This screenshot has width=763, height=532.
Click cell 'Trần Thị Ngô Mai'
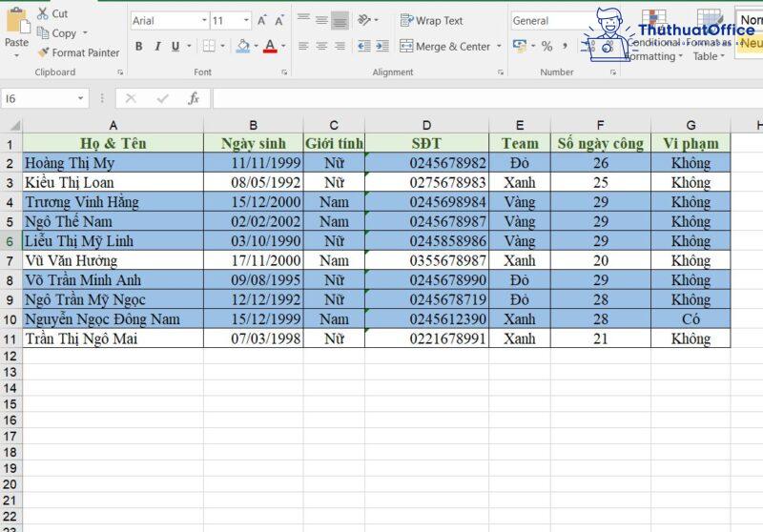point(113,338)
